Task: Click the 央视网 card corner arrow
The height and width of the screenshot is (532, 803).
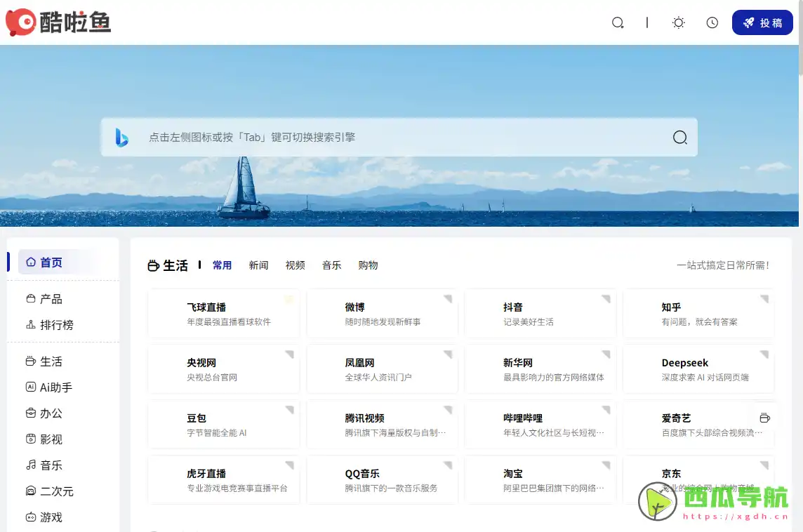Action: pyautogui.click(x=291, y=354)
